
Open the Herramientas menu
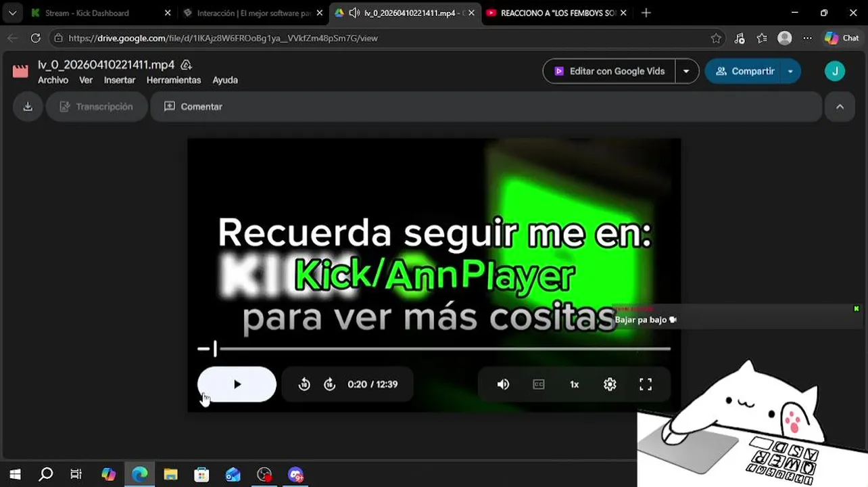point(174,80)
